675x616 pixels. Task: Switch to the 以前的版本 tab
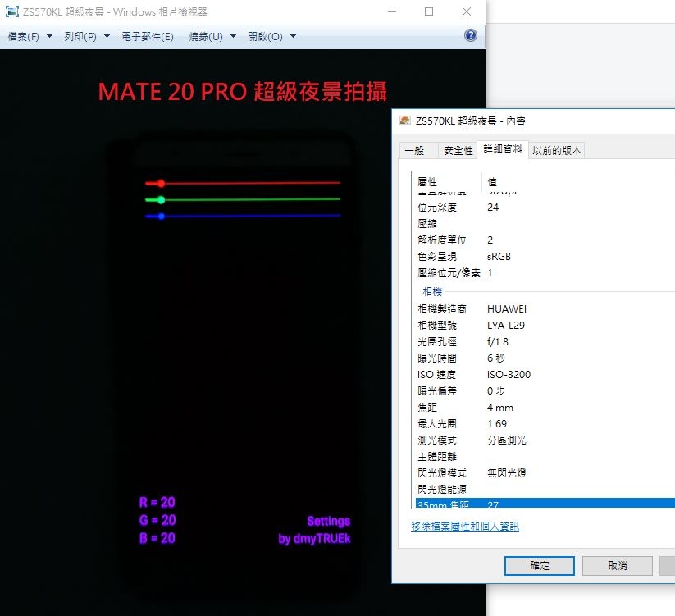point(557,151)
